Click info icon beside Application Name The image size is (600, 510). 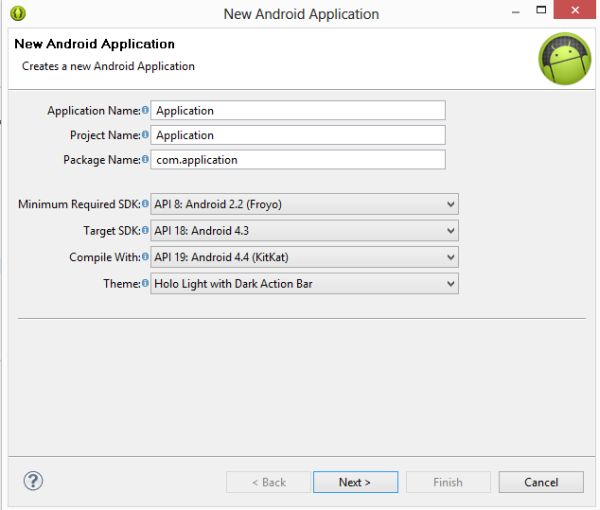coord(145,110)
